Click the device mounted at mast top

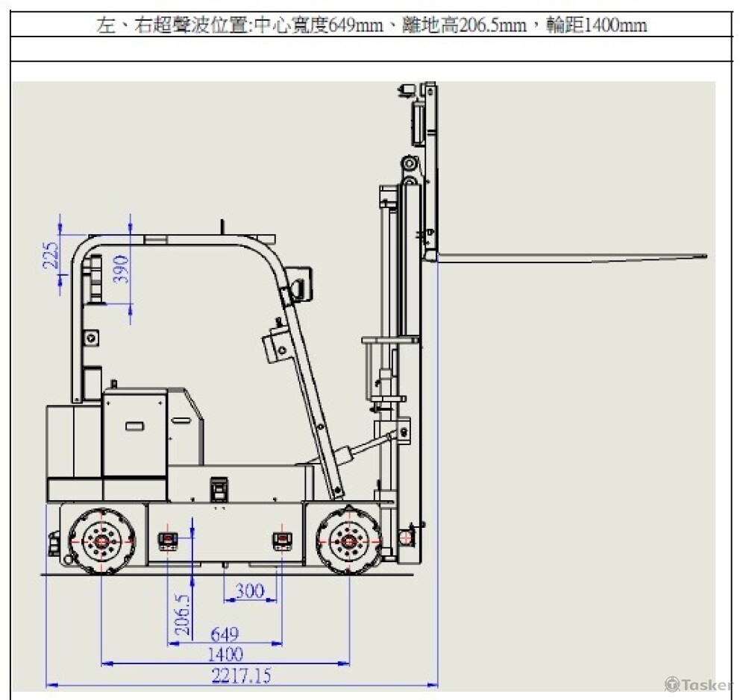[x=408, y=91]
